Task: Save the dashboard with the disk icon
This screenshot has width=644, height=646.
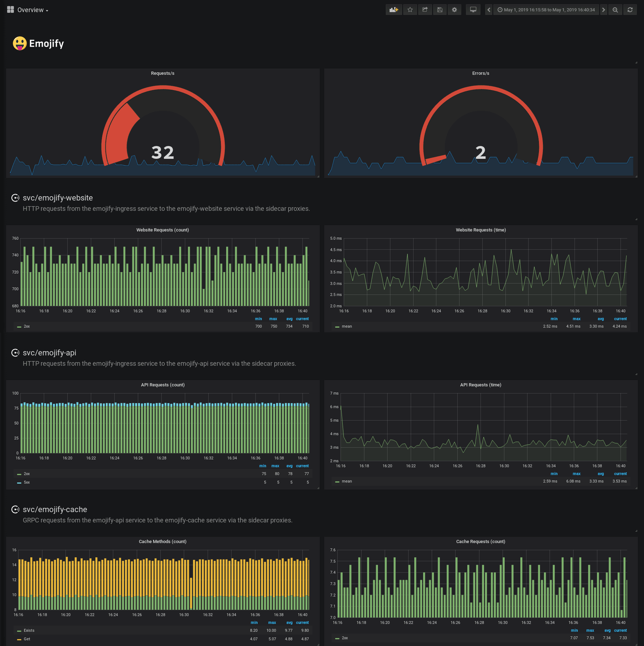Action: coord(440,10)
